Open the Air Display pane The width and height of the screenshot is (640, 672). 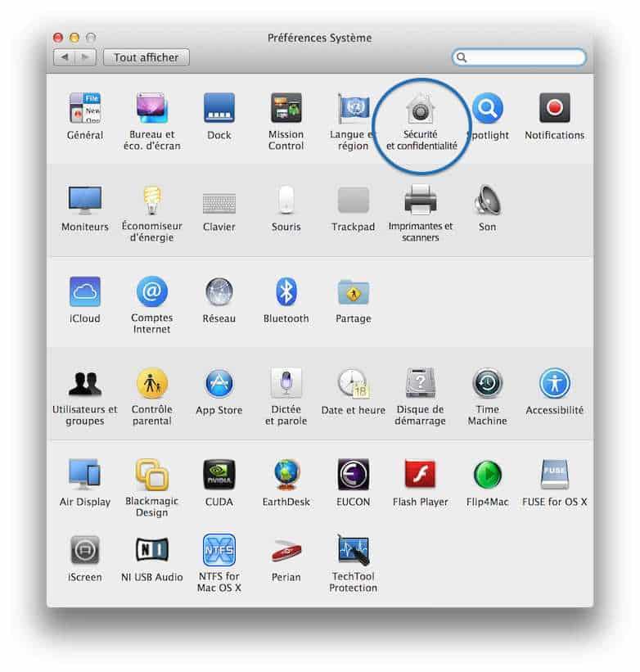85,475
